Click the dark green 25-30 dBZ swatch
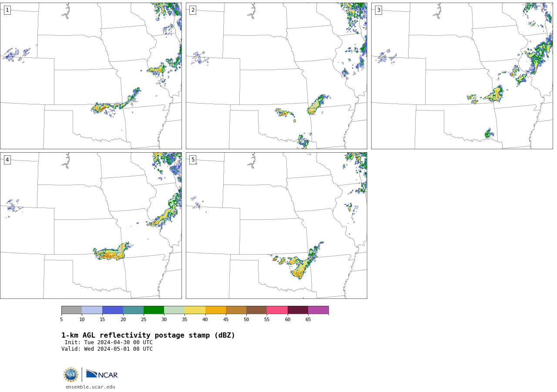This screenshot has width=557, height=392. 154,310
